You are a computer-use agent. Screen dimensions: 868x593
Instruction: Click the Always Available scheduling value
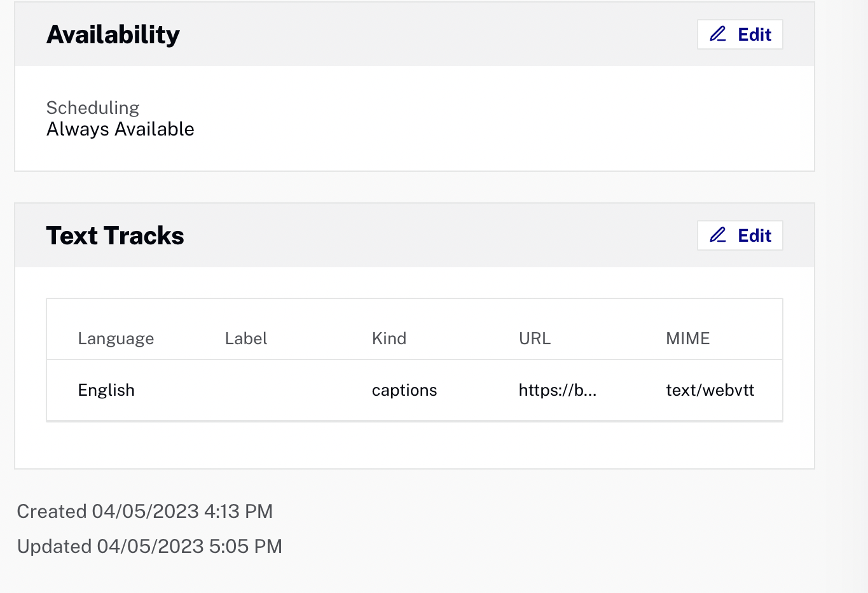[120, 129]
